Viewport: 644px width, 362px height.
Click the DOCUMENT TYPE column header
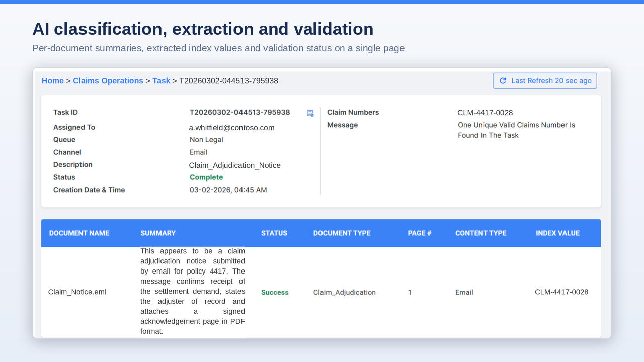(x=342, y=233)
